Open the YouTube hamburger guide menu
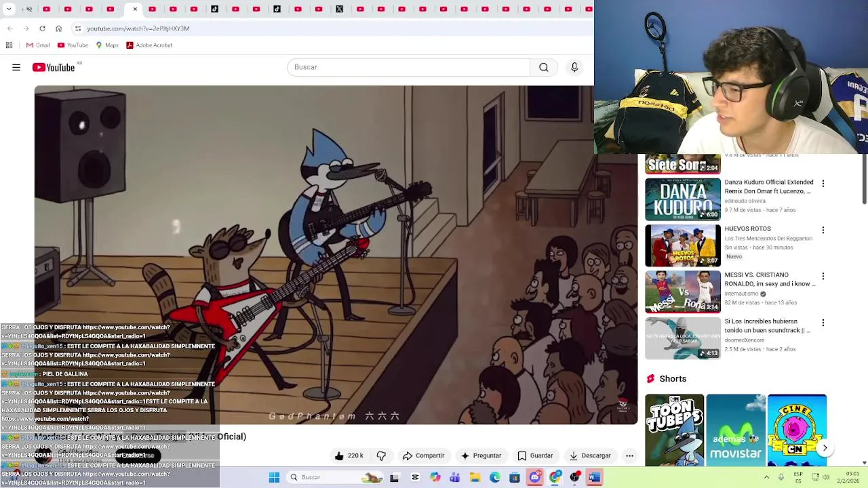Screen dimensions: 868x488 pos(16,67)
